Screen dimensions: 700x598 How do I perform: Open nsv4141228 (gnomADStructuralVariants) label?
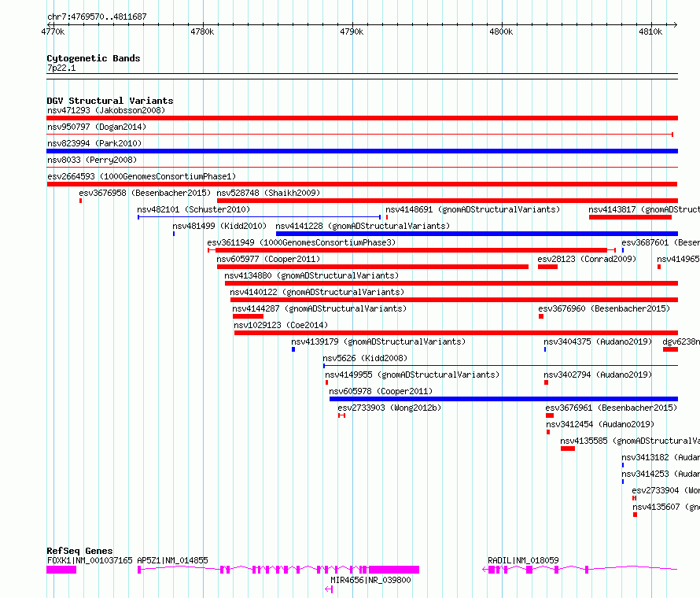(363, 226)
